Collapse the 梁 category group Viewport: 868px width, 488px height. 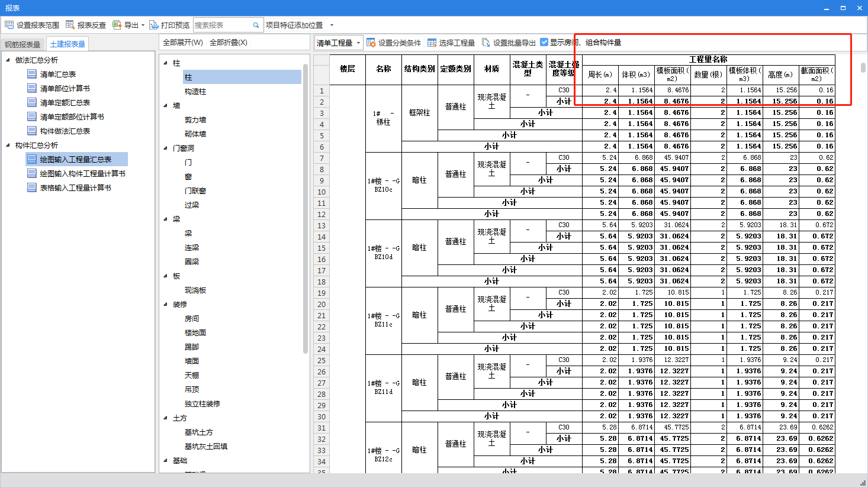166,219
